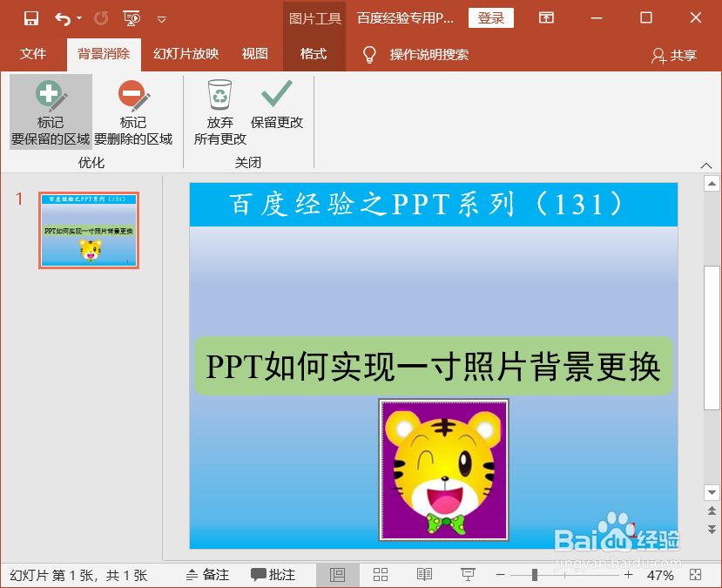Switch to Slide Sorter view icon
The height and width of the screenshot is (588, 722).
381,575
